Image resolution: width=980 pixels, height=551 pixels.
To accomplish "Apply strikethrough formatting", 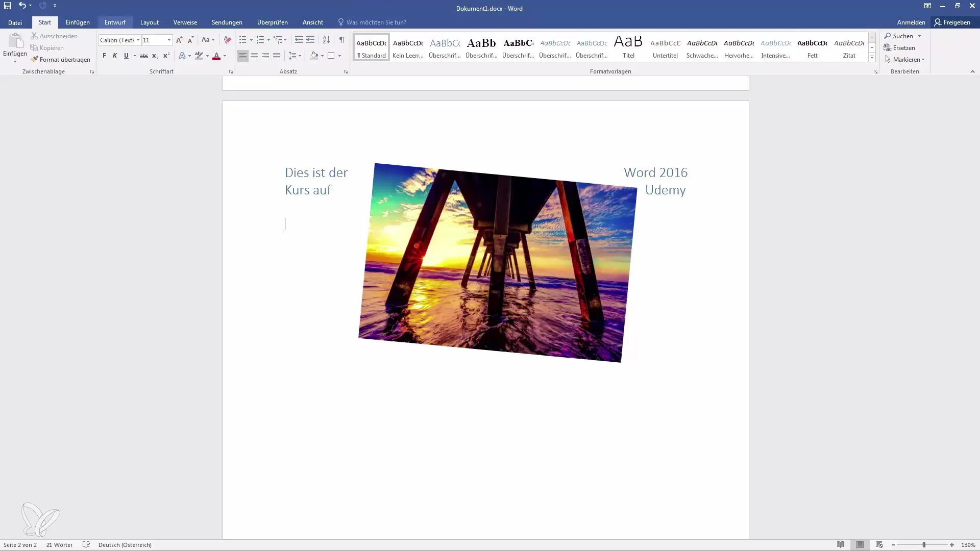I will (x=144, y=56).
